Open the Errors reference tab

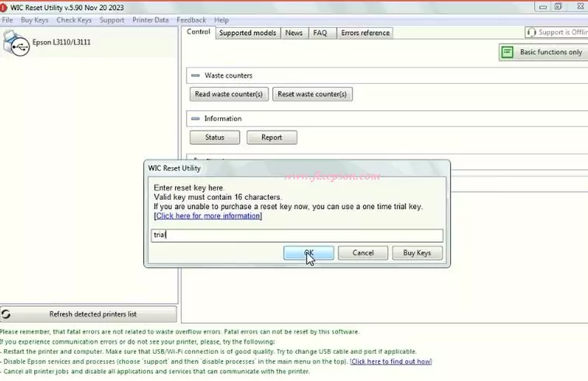(365, 33)
